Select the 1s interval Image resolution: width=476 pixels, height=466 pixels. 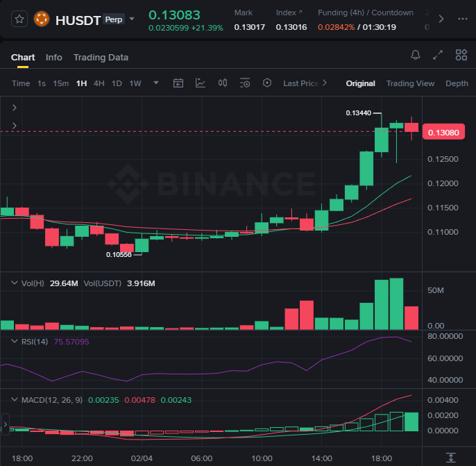[x=42, y=83]
